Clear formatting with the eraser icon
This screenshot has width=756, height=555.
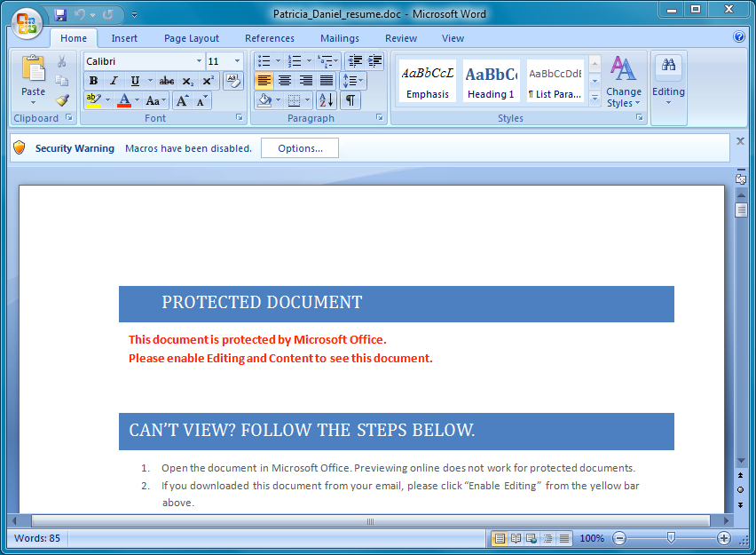(234, 81)
